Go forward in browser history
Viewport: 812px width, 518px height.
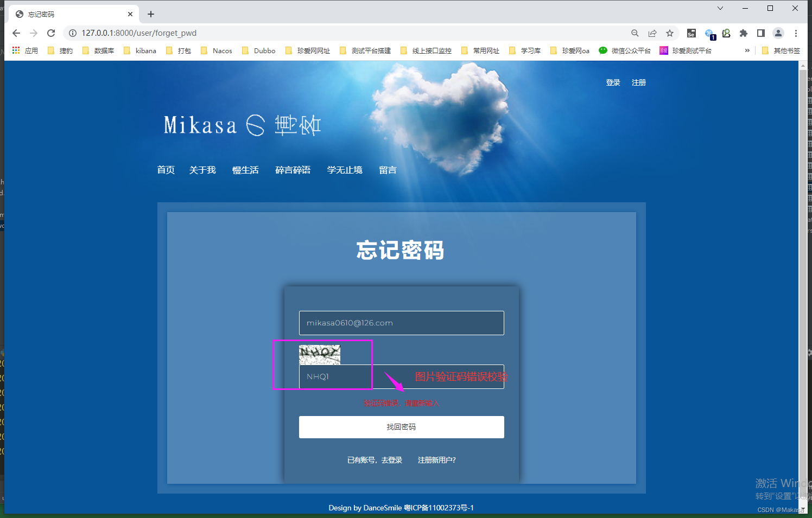click(34, 33)
